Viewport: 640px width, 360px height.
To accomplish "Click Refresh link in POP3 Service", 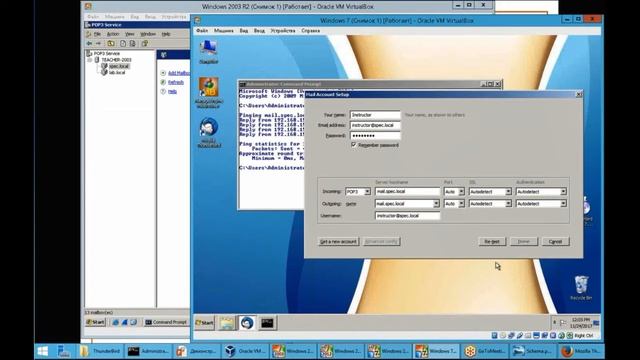I will [176, 82].
